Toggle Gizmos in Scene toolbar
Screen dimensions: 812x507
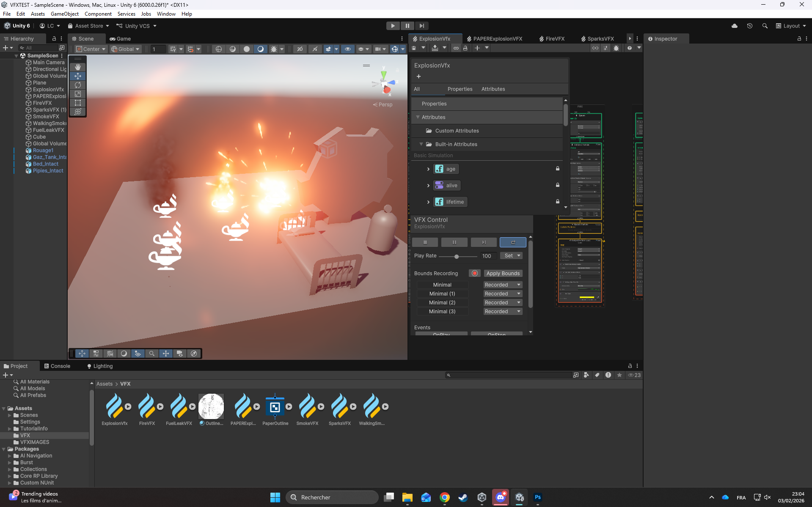click(395, 49)
